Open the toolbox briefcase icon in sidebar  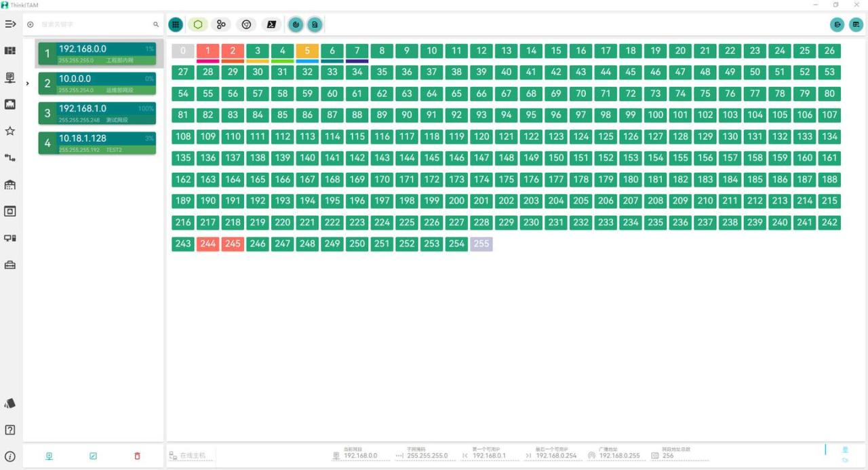pyautogui.click(x=10, y=265)
